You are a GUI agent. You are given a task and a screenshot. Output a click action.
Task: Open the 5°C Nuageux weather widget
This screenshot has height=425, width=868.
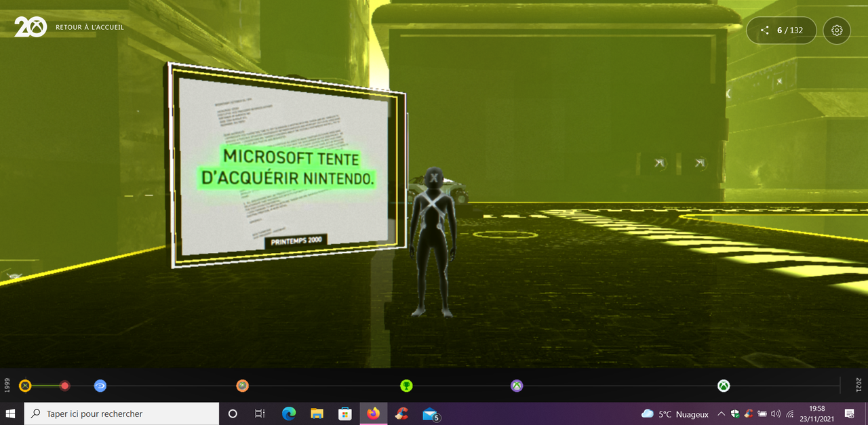(675, 413)
